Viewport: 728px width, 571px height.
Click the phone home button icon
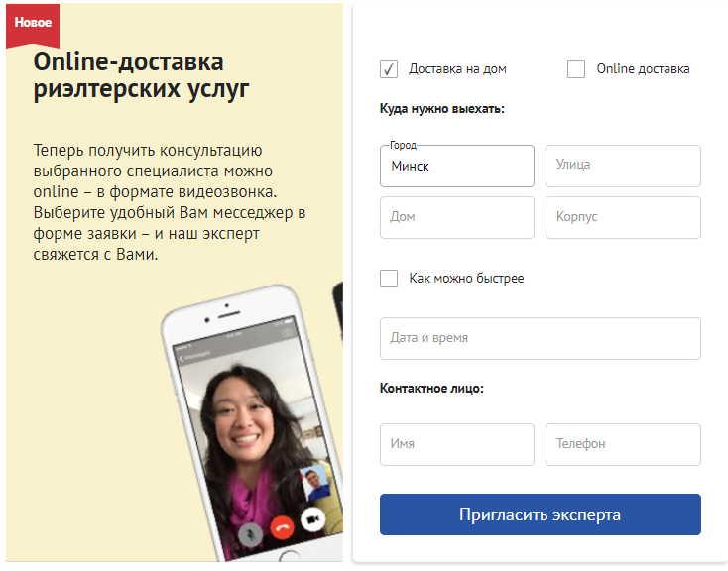click(289, 556)
